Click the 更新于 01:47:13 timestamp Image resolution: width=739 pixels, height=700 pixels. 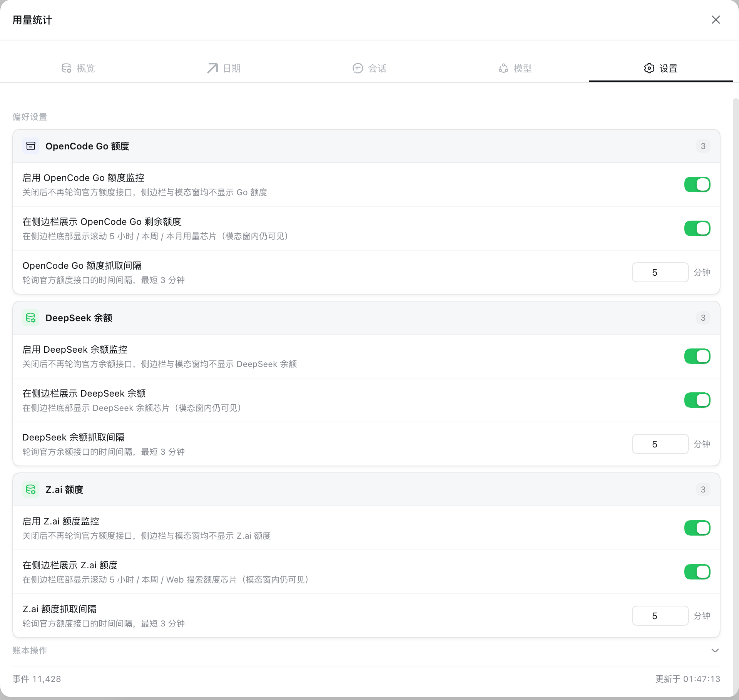688,679
